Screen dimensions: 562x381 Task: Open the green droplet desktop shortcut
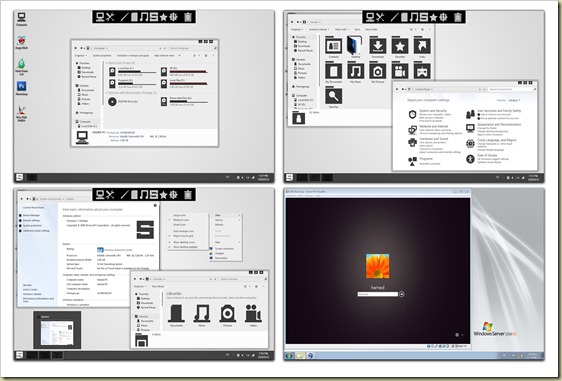coord(21,66)
